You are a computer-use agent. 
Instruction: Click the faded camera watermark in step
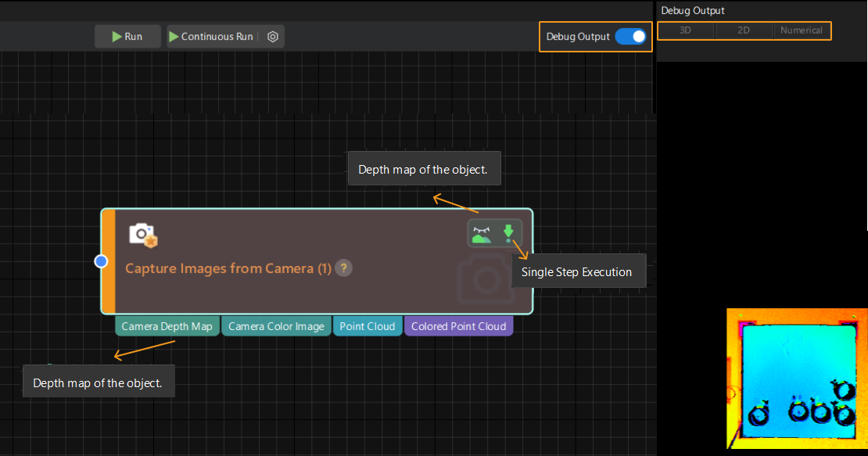[485, 280]
